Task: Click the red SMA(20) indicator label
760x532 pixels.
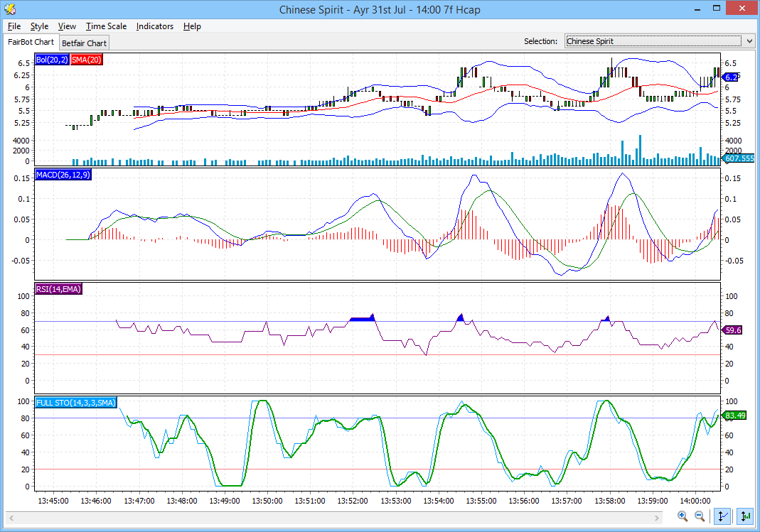Action: pyautogui.click(x=87, y=60)
